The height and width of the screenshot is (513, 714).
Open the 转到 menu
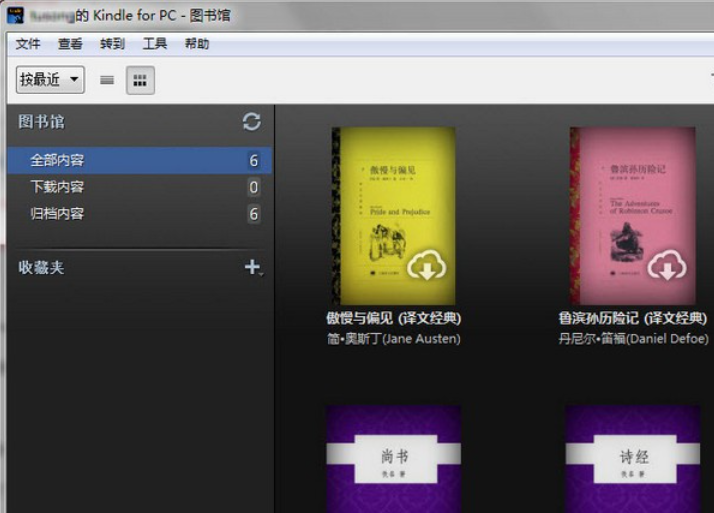click(x=112, y=44)
